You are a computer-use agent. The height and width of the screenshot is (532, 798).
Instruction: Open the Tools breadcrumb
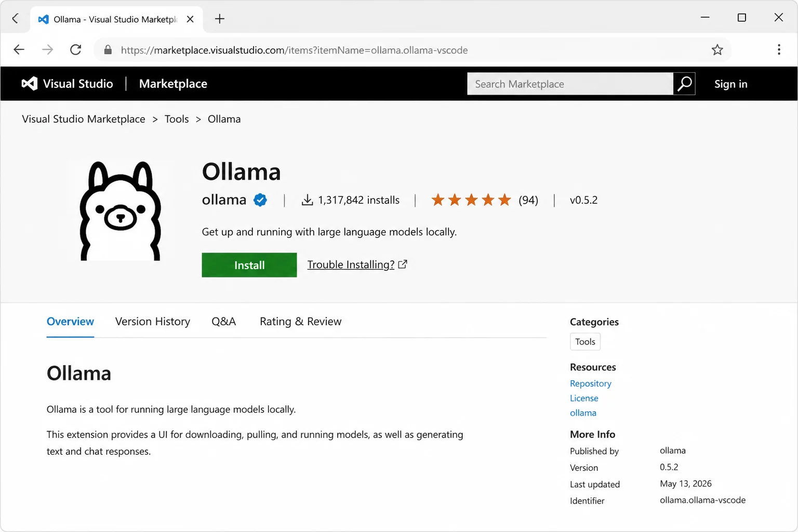coord(177,119)
